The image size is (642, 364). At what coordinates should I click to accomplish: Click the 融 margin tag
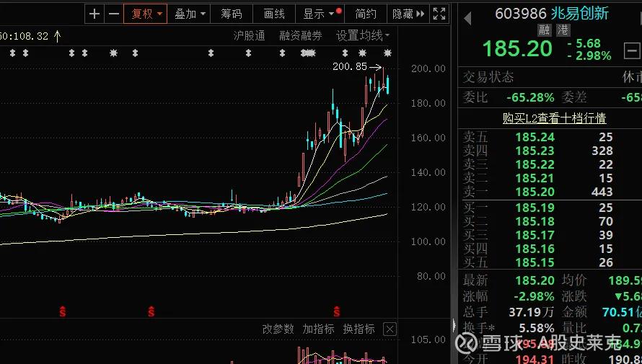tap(544, 30)
